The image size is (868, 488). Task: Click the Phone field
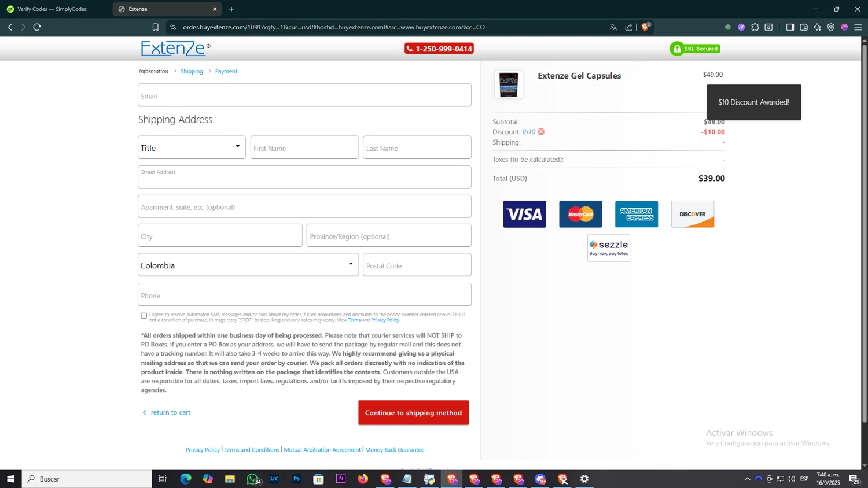click(304, 294)
